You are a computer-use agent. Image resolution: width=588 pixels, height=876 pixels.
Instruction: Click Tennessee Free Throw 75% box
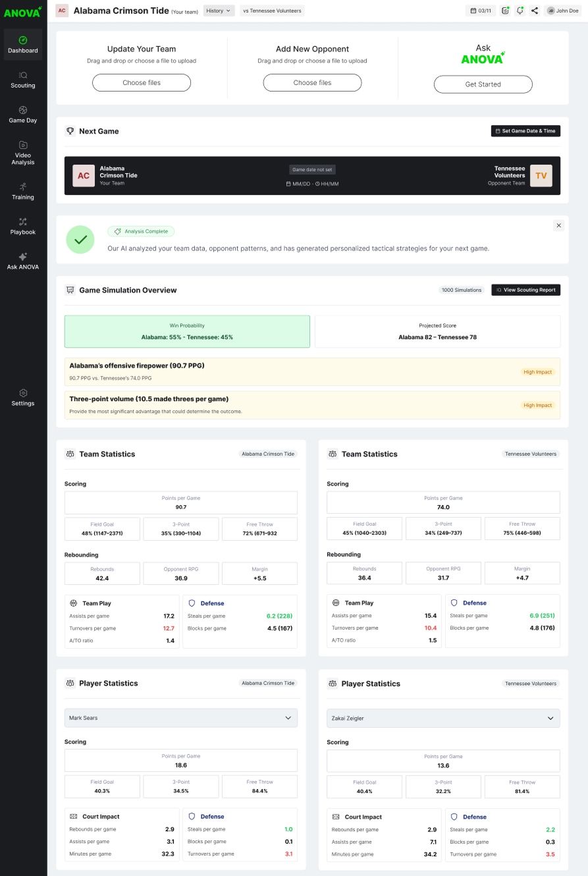522,529
